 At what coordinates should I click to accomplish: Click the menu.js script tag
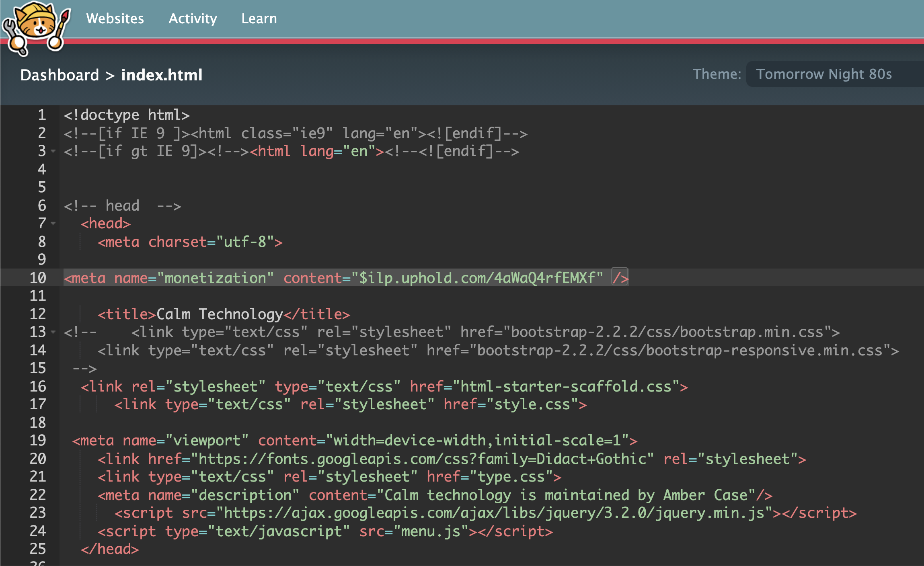coord(325,531)
